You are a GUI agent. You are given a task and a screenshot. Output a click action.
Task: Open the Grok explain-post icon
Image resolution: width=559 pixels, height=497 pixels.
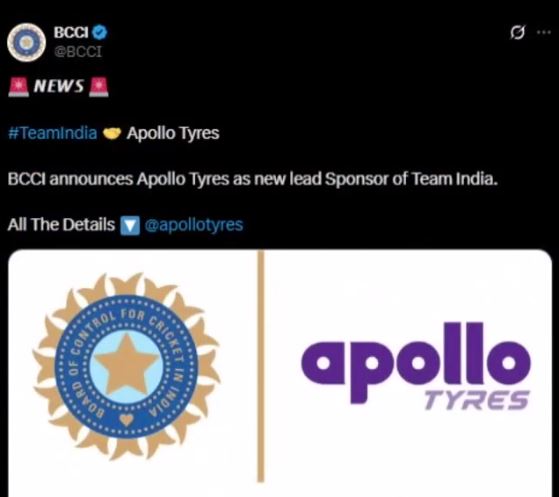click(518, 33)
